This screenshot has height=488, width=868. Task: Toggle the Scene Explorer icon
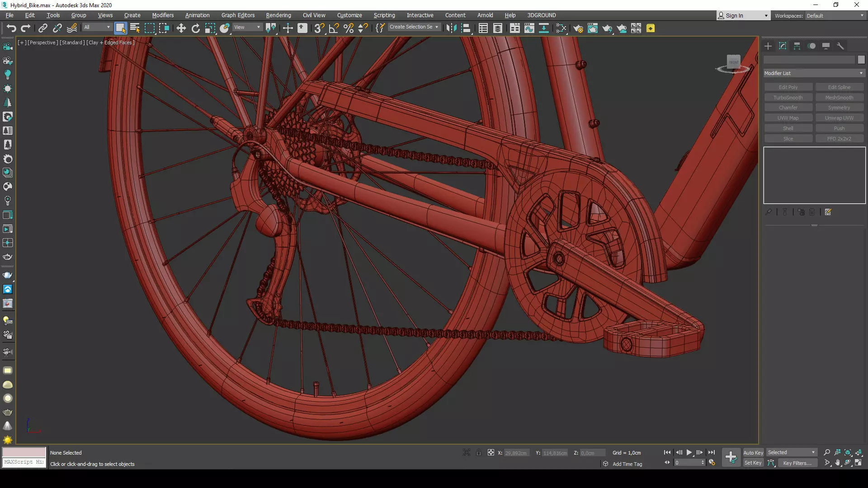483,28
